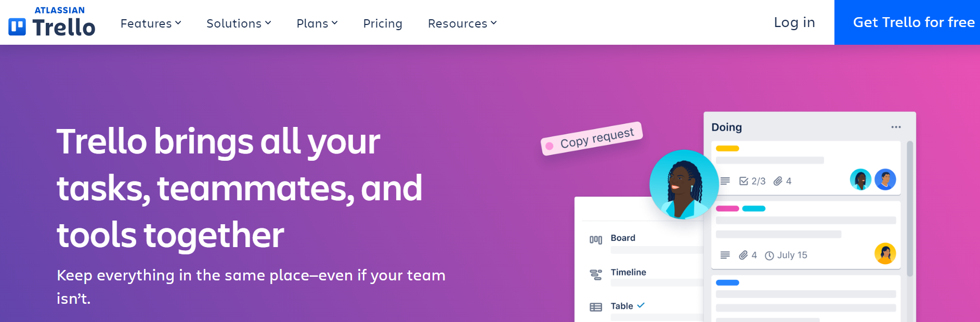Toggle the blue checkmark next to Table
The width and height of the screenshot is (980, 322).
point(640,305)
